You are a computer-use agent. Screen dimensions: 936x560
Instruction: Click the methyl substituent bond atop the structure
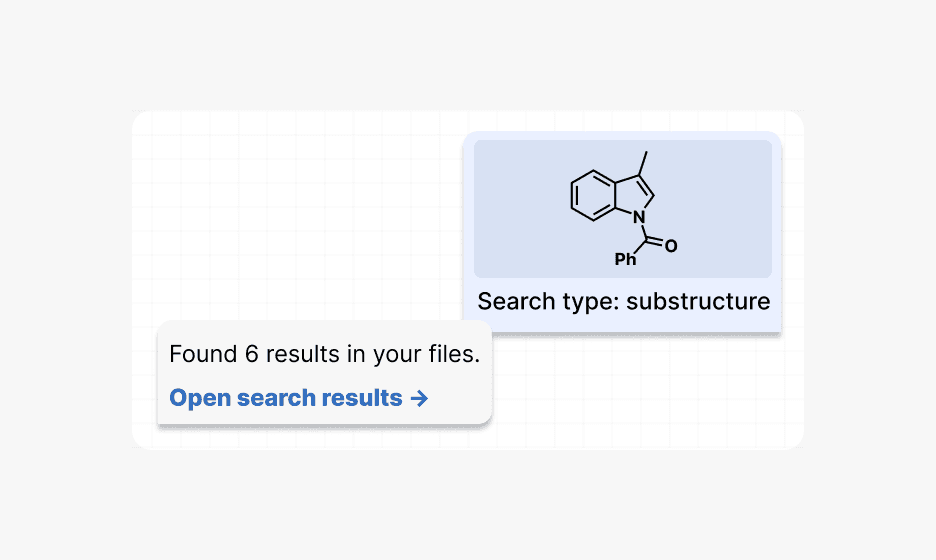pyautogui.click(x=643, y=164)
